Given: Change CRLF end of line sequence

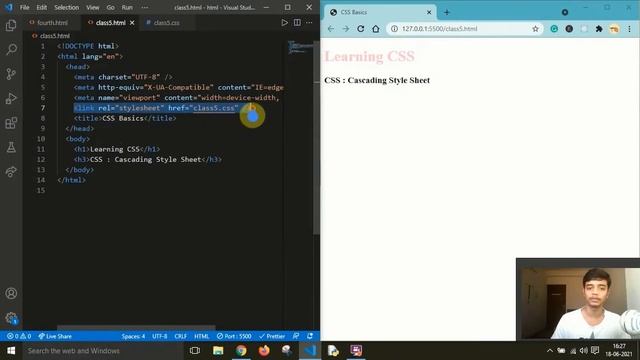Looking at the screenshot, I should pos(180,336).
